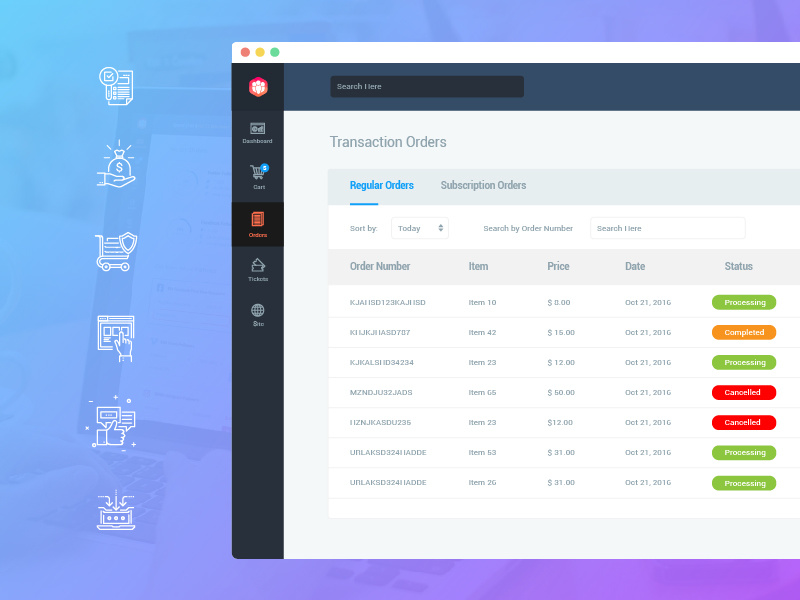Click the Completed status badge
800x600 pixels.
pyautogui.click(x=743, y=332)
